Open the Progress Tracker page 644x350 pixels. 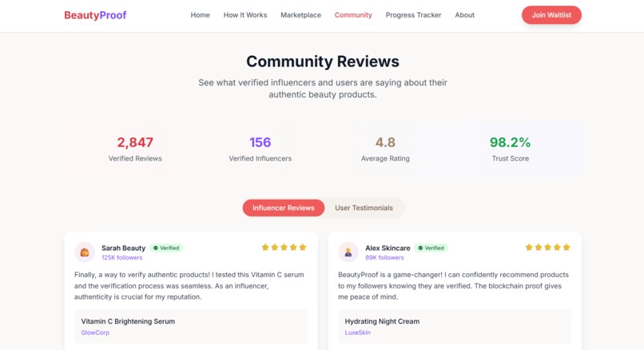[413, 15]
